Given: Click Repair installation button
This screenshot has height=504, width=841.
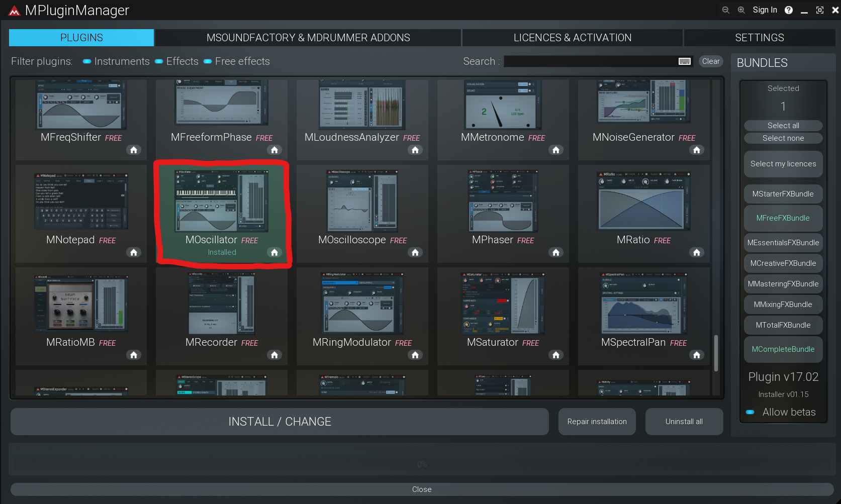Looking at the screenshot, I should pyautogui.click(x=597, y=422).
